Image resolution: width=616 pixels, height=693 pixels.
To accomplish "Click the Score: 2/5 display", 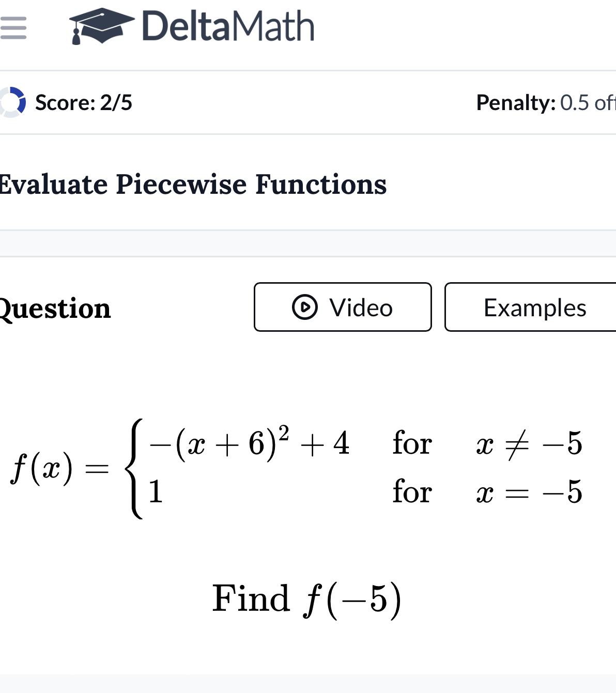I will (83, 102).
